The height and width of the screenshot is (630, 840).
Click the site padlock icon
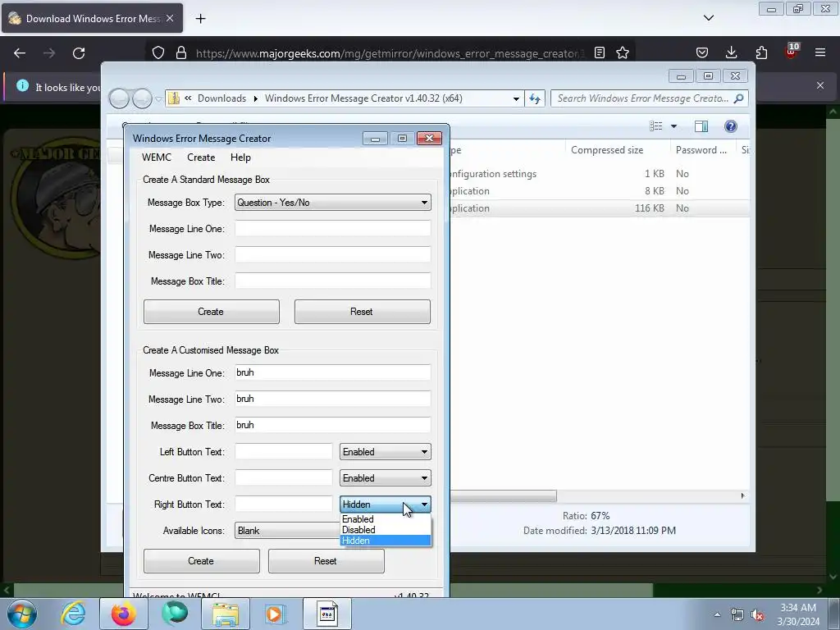(x=181, y=53)
